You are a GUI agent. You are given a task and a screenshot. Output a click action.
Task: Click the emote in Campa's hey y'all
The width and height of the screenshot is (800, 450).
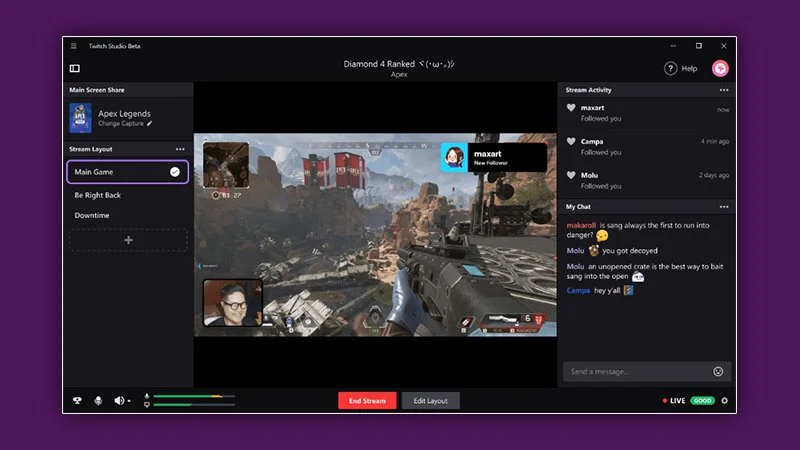click(x=629, y=290)
